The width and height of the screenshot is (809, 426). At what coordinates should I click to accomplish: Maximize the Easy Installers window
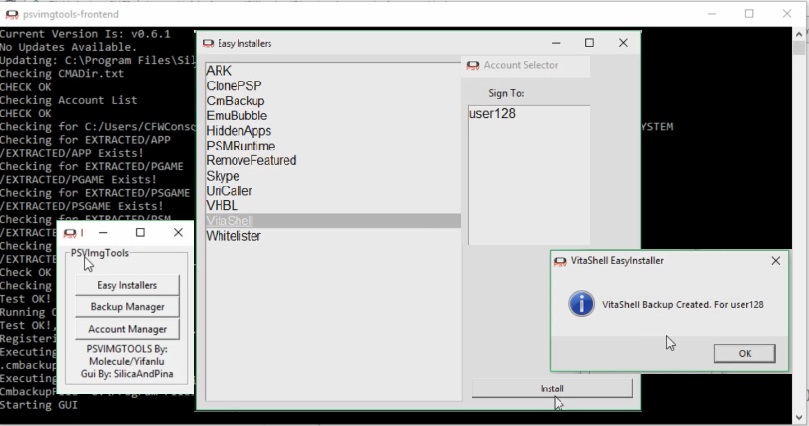tap(589, 43)
